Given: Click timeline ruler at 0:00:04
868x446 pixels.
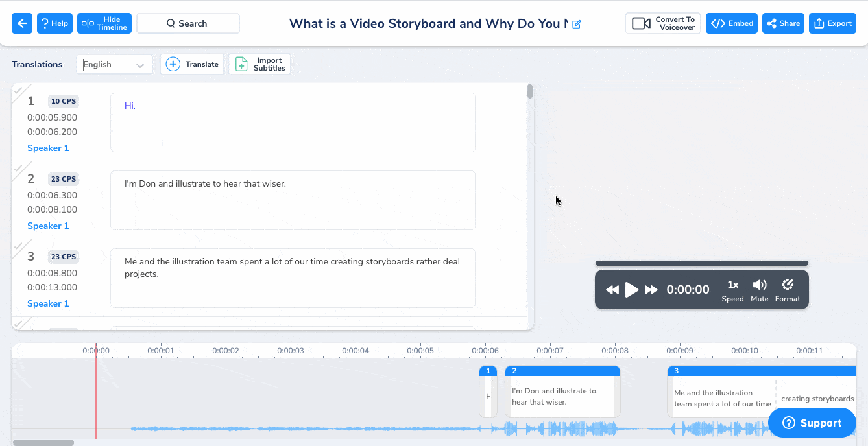Looking at the screenshot, I should click(x=355, y=351).
